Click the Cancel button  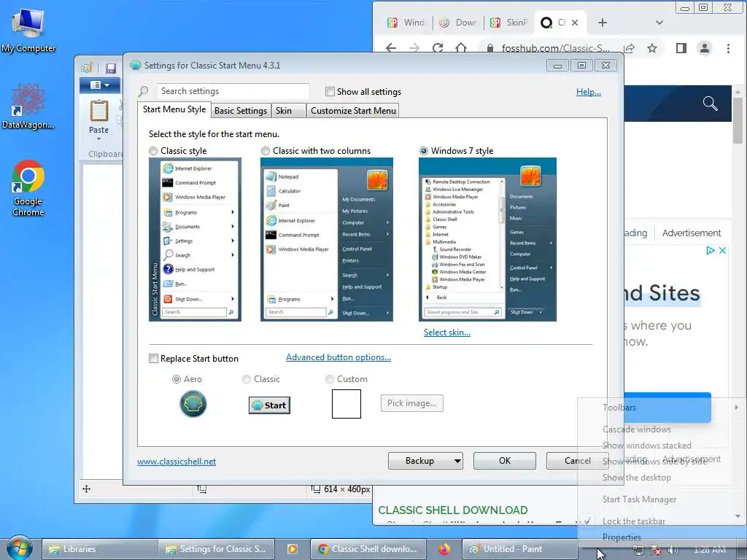578,461
